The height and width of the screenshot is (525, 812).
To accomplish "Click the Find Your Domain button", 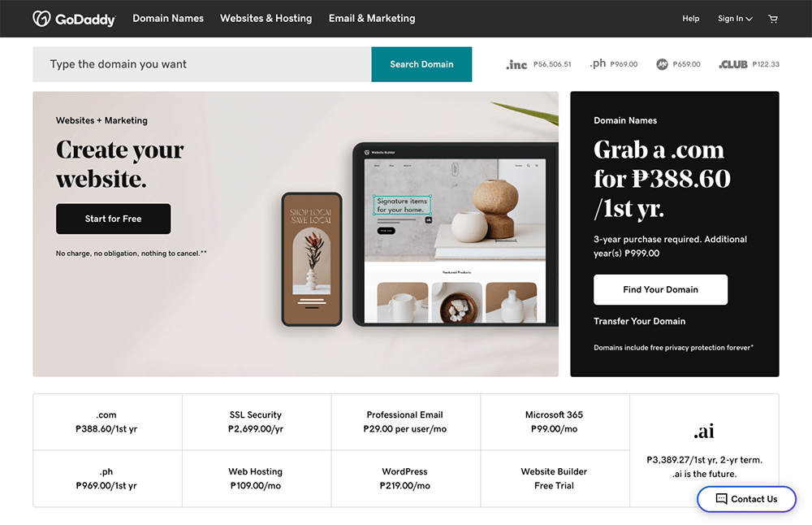I will (660, 289).
